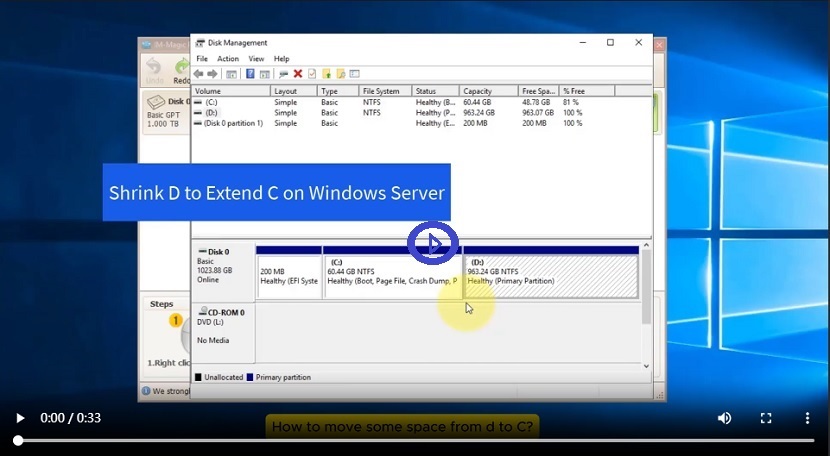Click the drive icon beside (C:) volume row
The height and width of the screenshot is (456, 830).
pyautogui.click(x=198, y=102)
